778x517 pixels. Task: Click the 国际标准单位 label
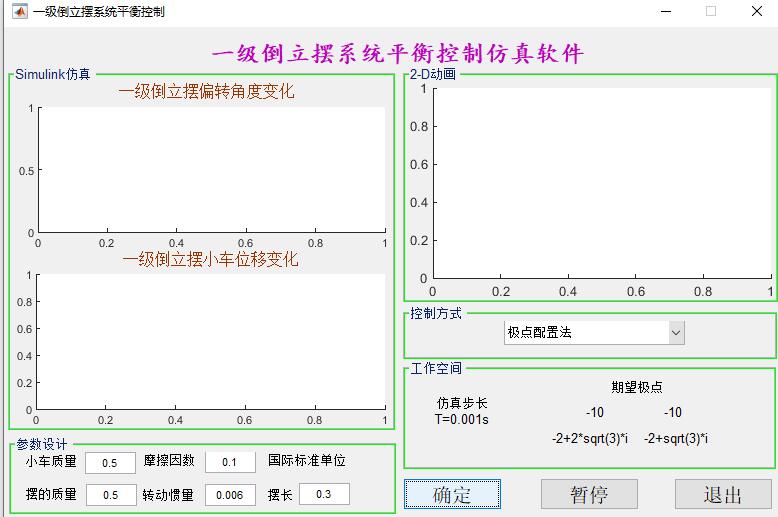click(x=307, y=460)
